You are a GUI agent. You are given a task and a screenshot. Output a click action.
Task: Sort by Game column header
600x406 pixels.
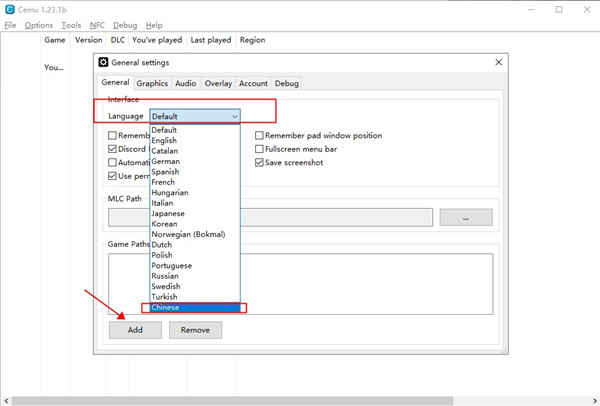[x=55, y=40]
